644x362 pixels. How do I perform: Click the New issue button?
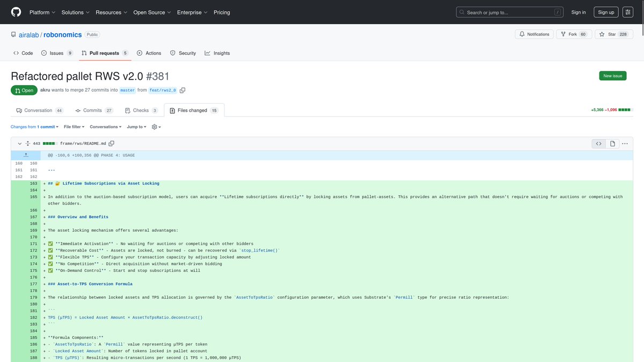[x=612, y=76]
